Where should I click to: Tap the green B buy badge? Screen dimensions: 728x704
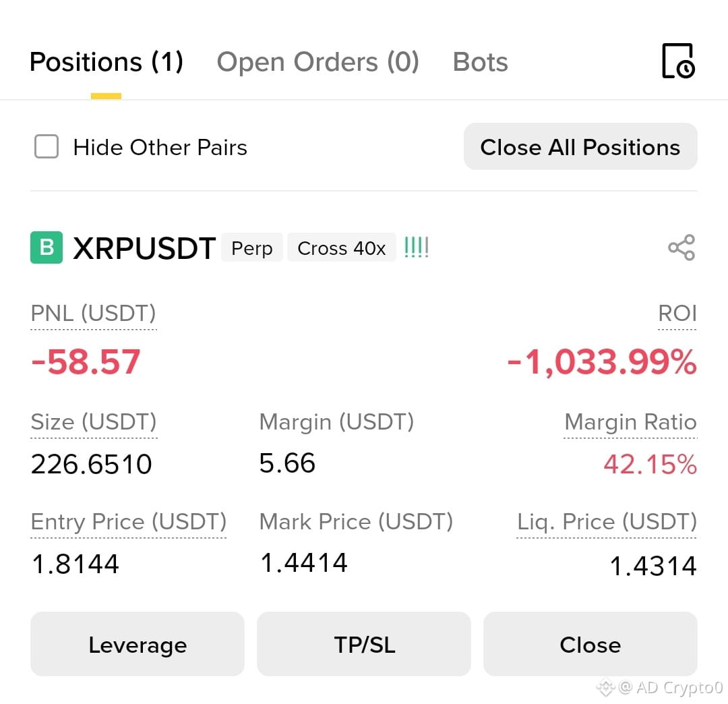[47, 247]
